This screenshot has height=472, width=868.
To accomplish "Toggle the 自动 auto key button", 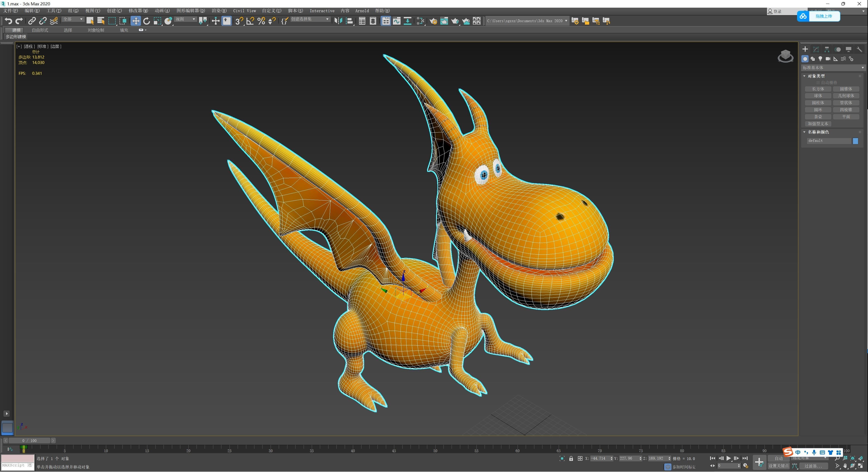I will [778, 458].
